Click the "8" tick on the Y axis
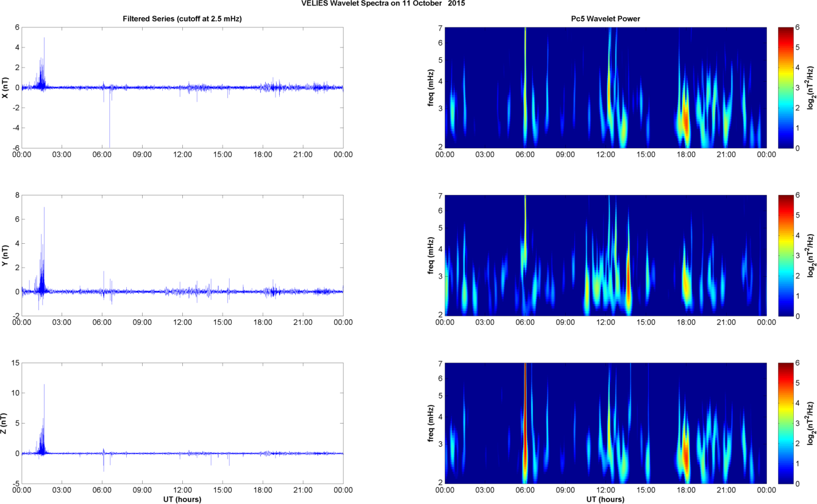The width and height of the screenshot is (817, 504). tap(17, 196)
